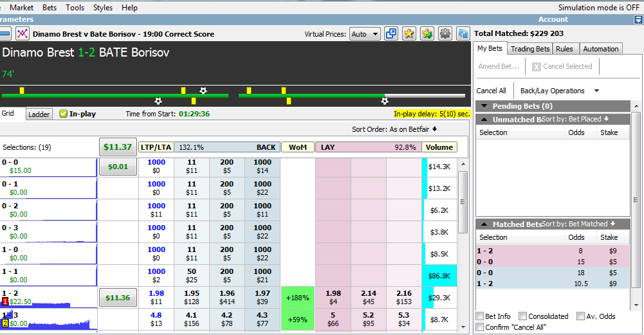Click the +188% WoM cell
Screen dimensions: 644x335
pyautogui.click(x=298, y=297)
